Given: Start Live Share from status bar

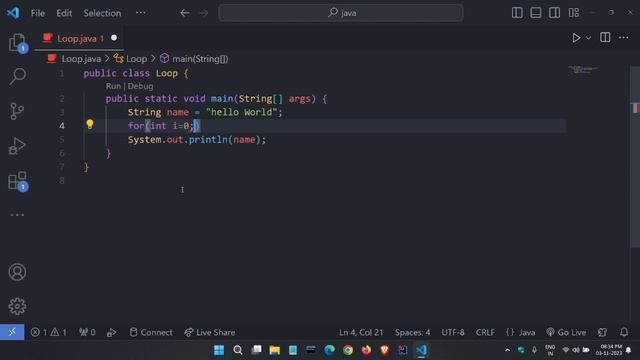Looking at the screenshot, I should pos(209,332).
